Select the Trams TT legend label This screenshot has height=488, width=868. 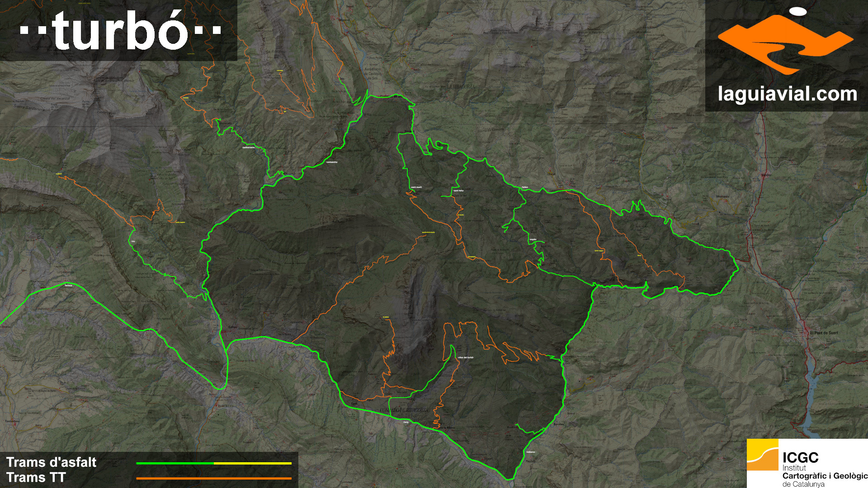click(36, 478)
